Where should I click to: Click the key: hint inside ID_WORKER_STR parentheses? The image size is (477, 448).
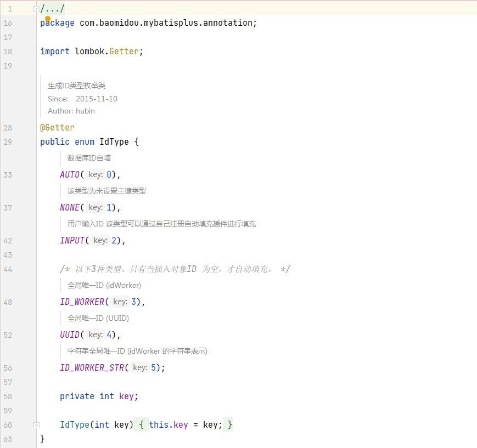point(140,368)
